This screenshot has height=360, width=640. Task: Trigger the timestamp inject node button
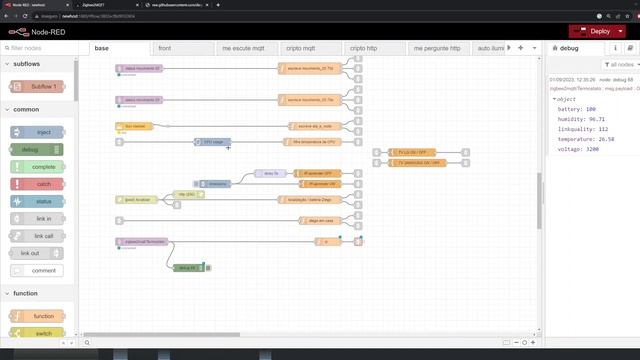pos(196,184)
